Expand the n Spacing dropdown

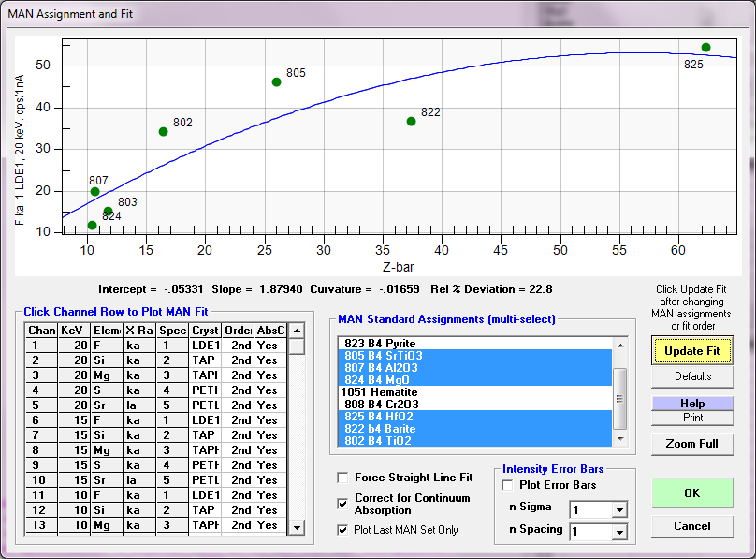coord(618,534)
